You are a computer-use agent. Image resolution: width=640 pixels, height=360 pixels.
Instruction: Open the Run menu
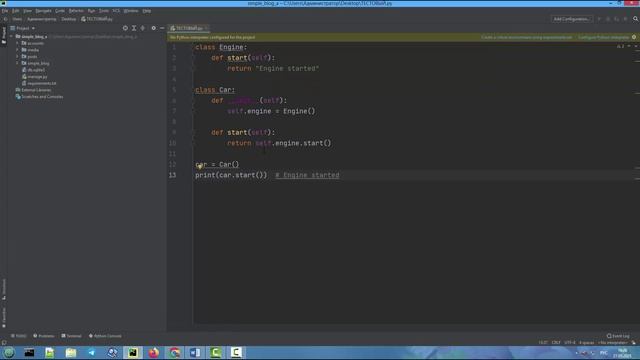pos(91,11)
